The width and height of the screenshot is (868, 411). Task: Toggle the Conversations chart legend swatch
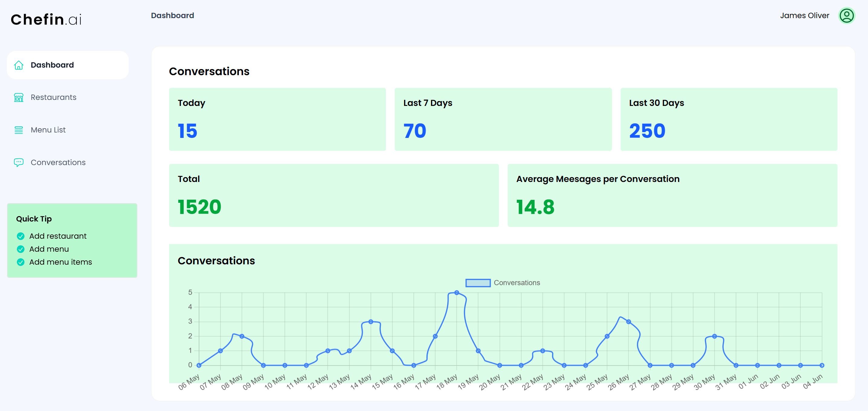[x=477, y=283]
